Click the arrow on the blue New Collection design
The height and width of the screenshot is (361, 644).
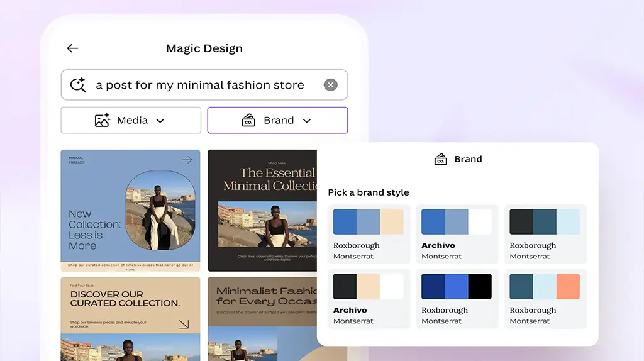(187, 160)
